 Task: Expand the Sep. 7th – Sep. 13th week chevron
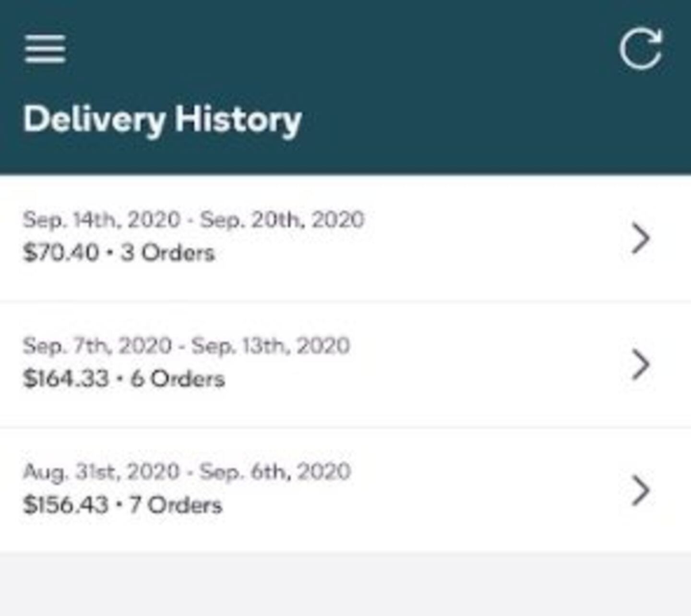[x=640, y=364]
